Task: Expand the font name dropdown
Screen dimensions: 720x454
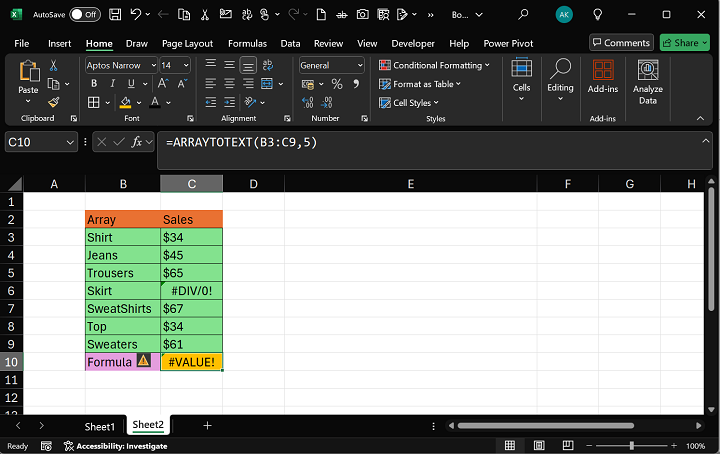Action: (153, 65)
